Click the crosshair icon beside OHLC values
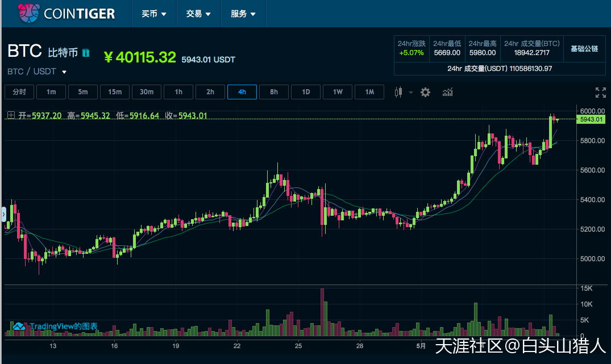611x364 pixels. tap(10, 115)
